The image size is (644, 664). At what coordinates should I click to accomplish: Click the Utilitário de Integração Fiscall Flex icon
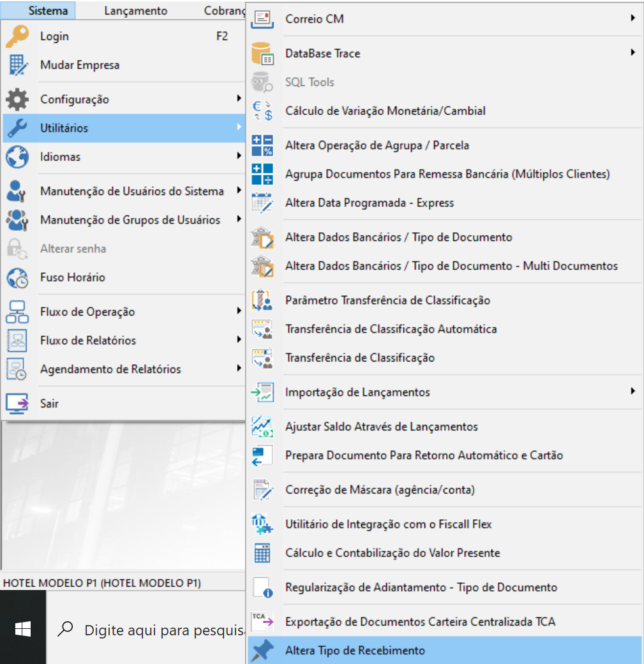262,524
